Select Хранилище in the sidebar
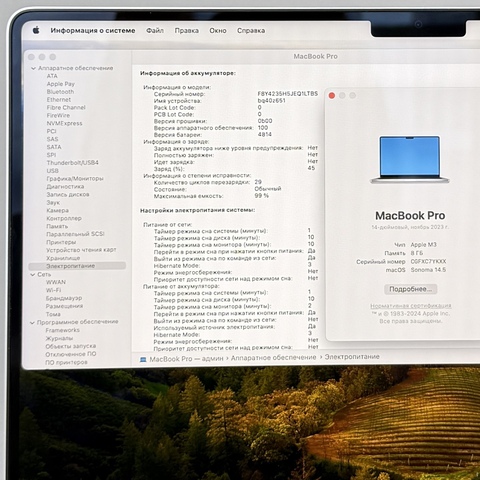The image size is (480, 480). click(x=63, y=258)
